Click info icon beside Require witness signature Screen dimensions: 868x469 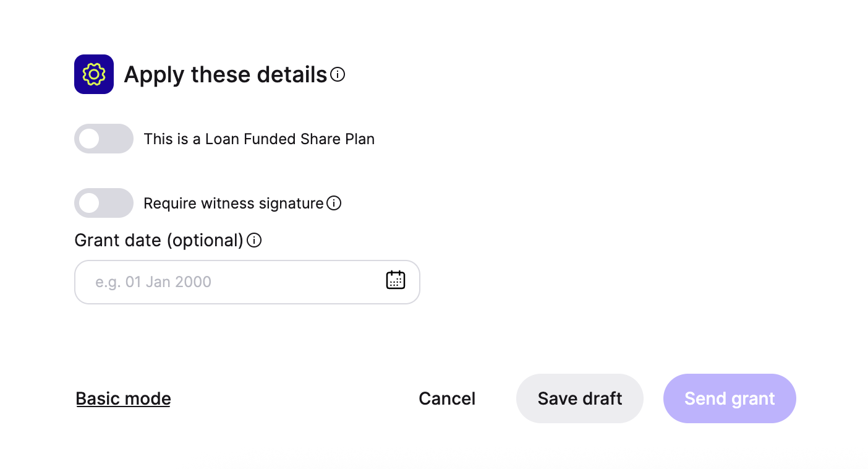pos(334,203)
